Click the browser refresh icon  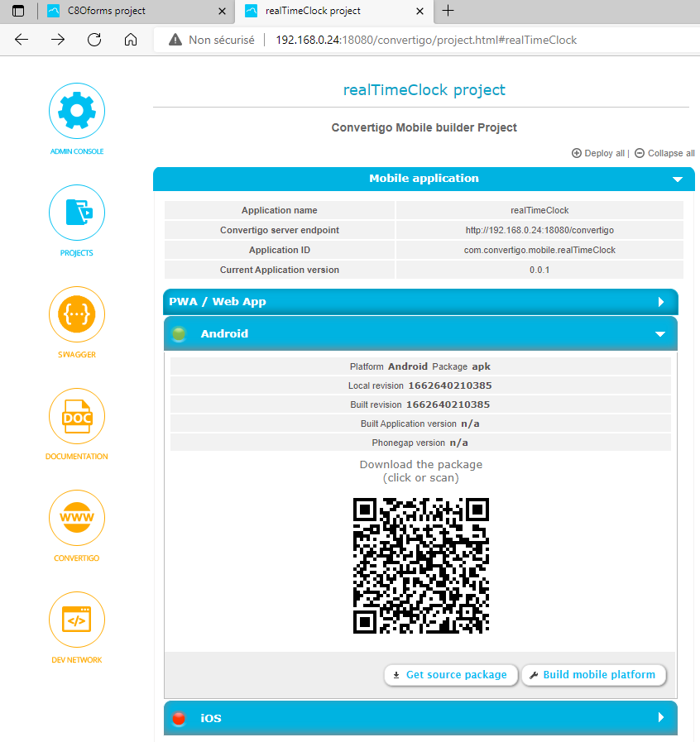tap(94, 40)
